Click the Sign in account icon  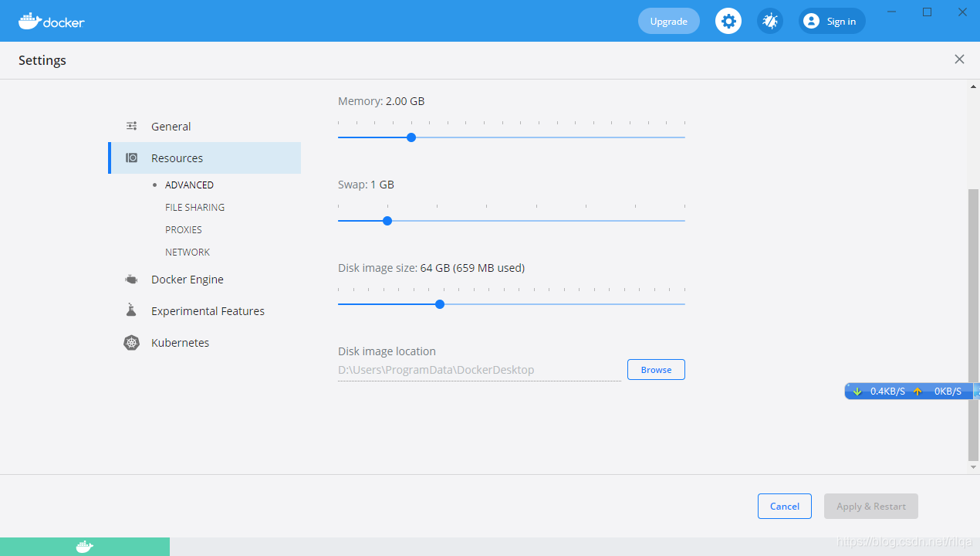point(811,21)
